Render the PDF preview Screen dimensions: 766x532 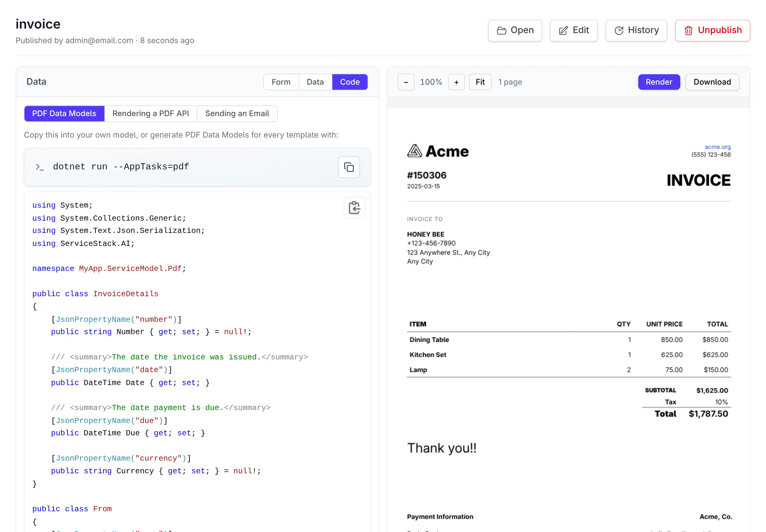tap(659, 82)
